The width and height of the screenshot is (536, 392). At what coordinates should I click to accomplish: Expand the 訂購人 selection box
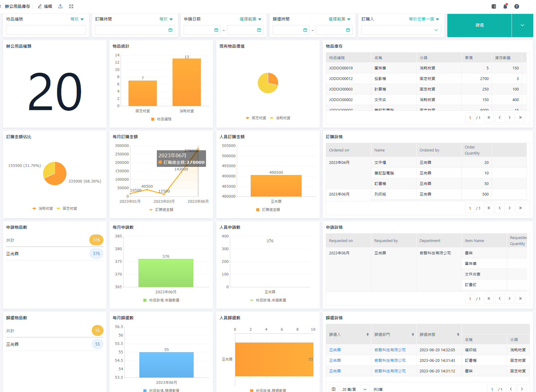tap(401, 30)
